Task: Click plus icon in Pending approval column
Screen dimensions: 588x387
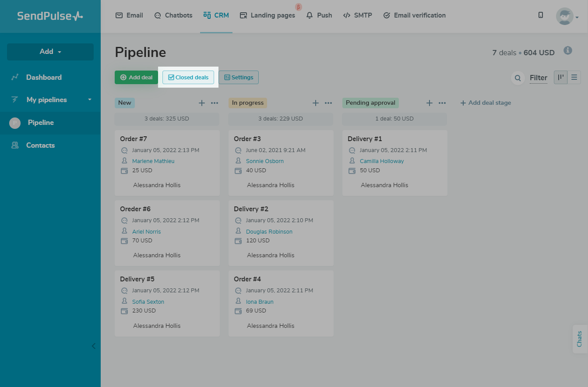Action: tap(430, 103)
